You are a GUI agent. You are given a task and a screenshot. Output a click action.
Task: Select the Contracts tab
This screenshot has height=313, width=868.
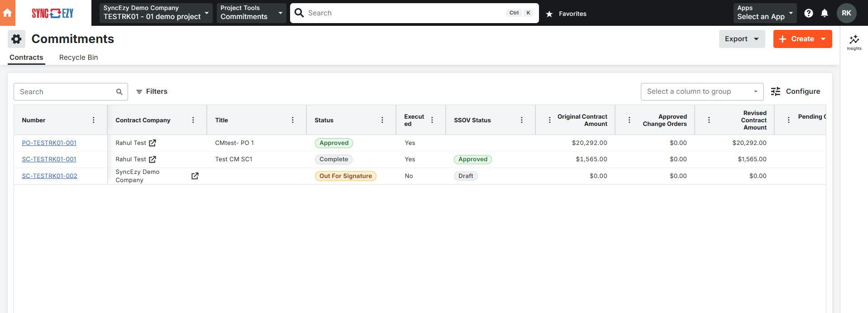[x=26, y=58]
